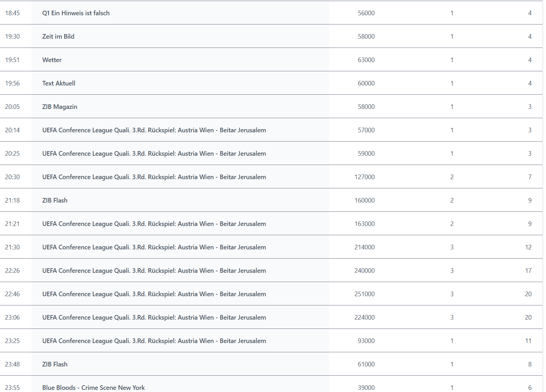This screenshot has width=546, height=392.
Task: Click the 163000 viewers figure
Action: [x=365, y=223]
